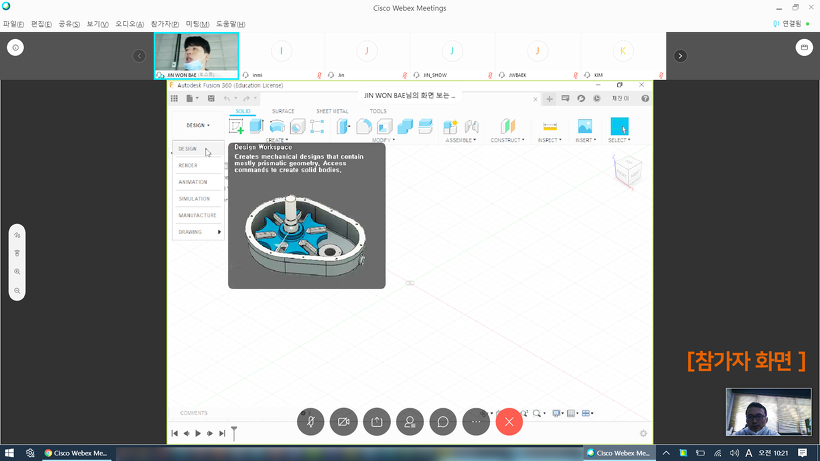This screenshot has height=461, width=820.
Task: Play the Fusion 360 timeline
Action: [198, 433]
